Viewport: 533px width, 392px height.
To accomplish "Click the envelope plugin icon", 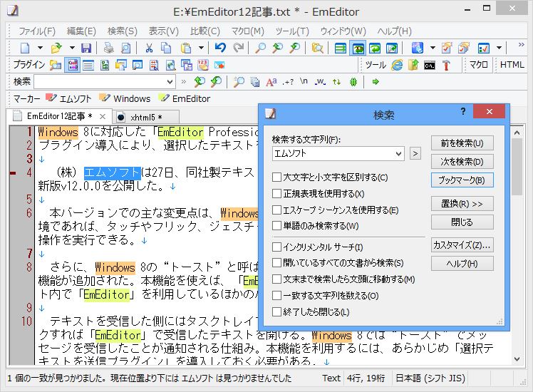I will pos(219,65).
